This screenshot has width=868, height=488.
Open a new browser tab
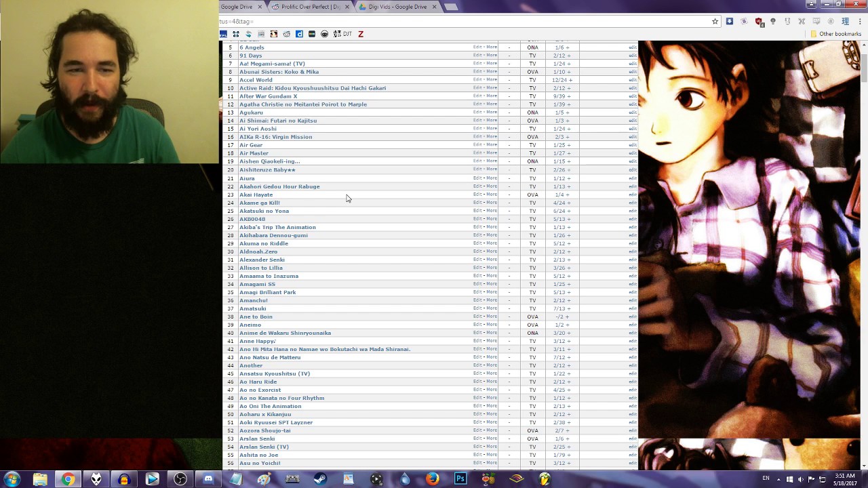click(451, 7)
